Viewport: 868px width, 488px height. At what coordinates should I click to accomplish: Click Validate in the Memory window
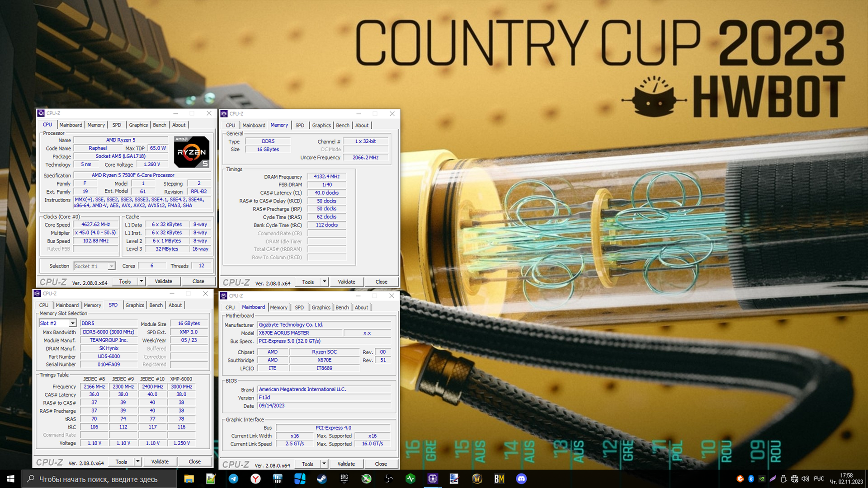pyautogui.click(x=347, y=282)
